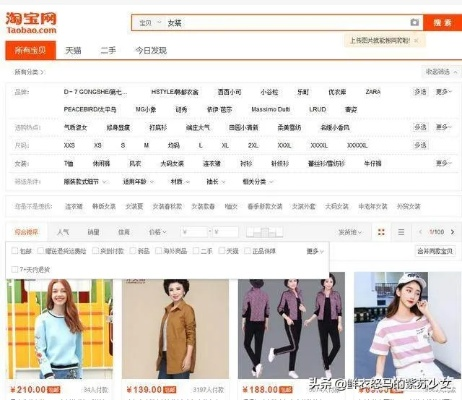Viewport: 462px width, 400px height.
Task: Tick the 包邮 checkbox
Action: point(15,250)
